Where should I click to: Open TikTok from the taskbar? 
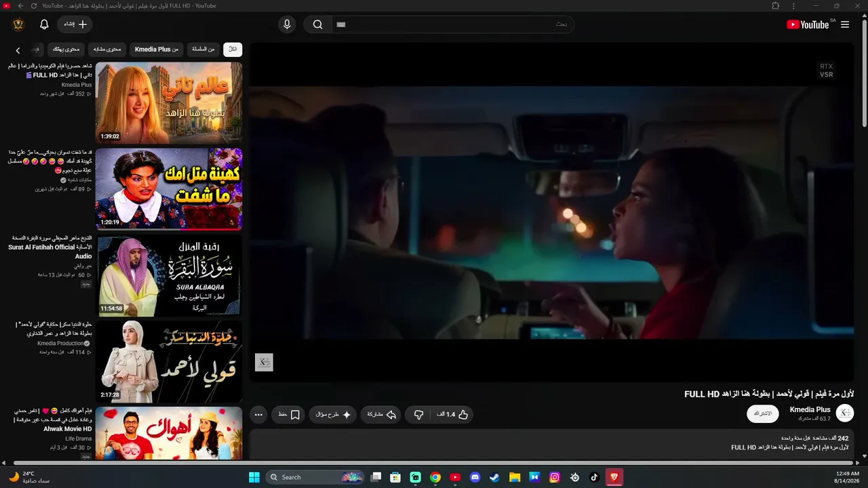click(x=595, y=477)
